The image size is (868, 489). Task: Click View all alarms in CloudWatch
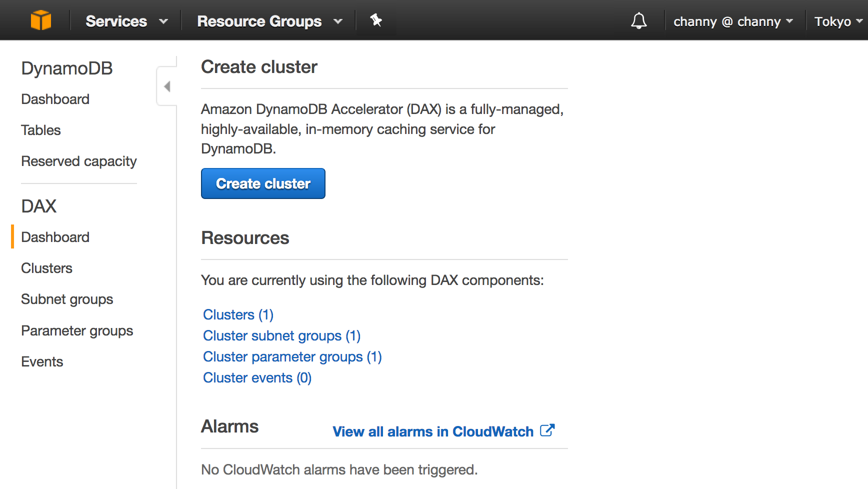coord(433,431)
